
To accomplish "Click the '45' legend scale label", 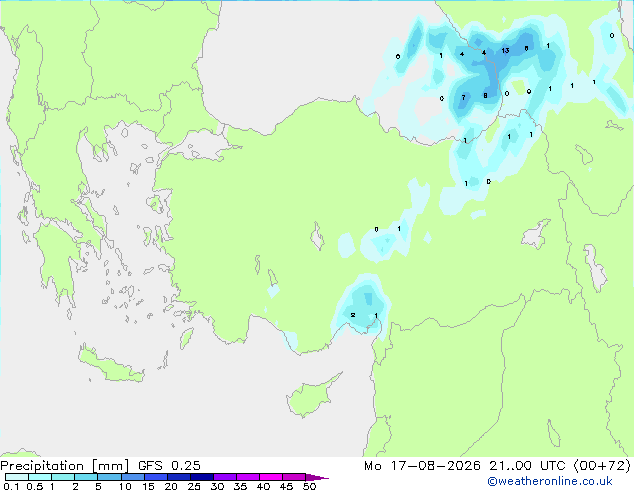I will [286, 486].
